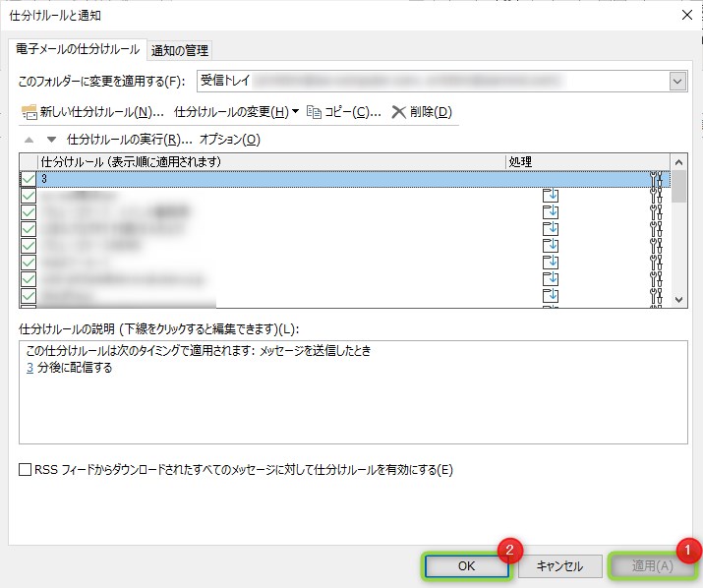
Task: Toggle the second rule's checkbox
Action: click(x=28, y=196)
